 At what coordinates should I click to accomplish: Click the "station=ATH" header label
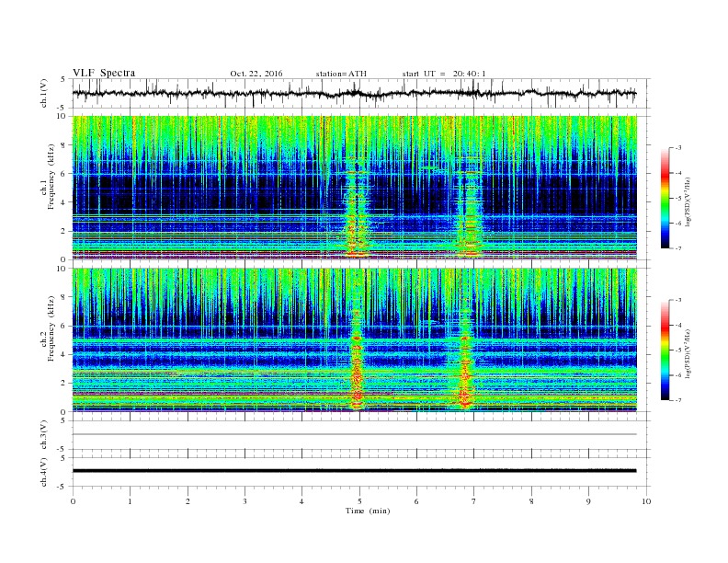pos(341,74)
